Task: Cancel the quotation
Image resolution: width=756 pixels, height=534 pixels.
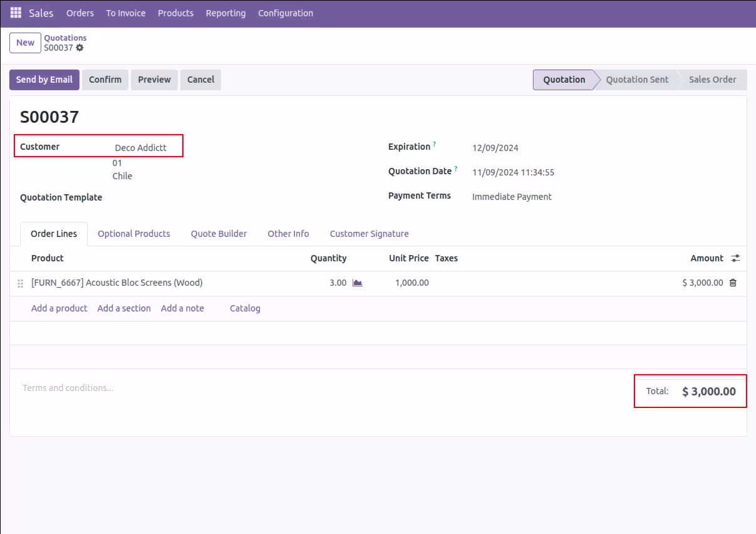Action: (x=200, y=80)
